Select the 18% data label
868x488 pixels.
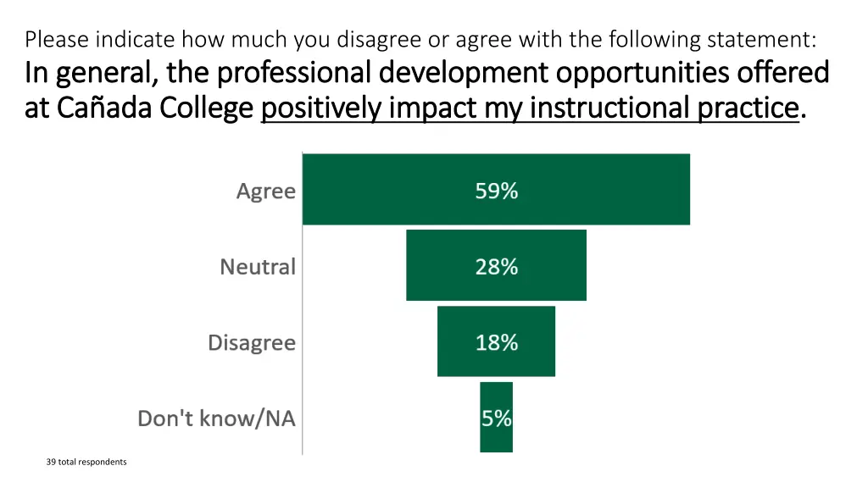pos(496,342)
